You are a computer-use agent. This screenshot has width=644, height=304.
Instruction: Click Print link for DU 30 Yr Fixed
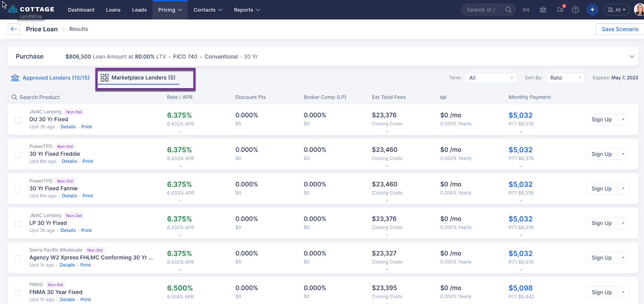click(x=87, y=127)
